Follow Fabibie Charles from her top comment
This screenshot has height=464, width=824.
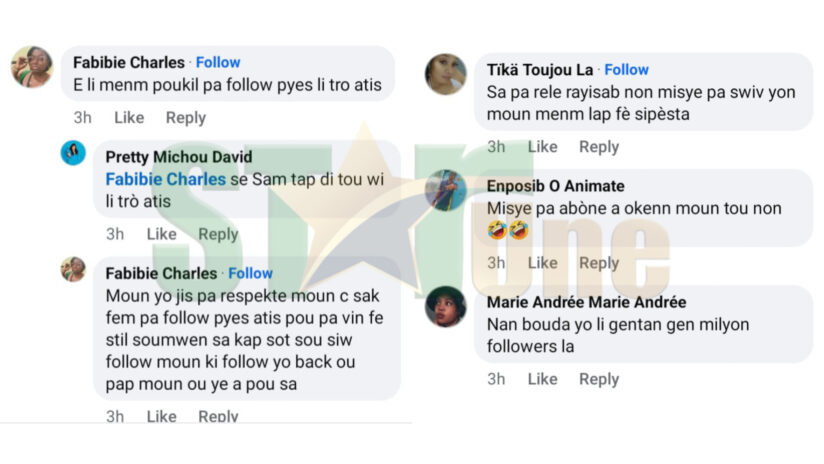coord(218,62)
